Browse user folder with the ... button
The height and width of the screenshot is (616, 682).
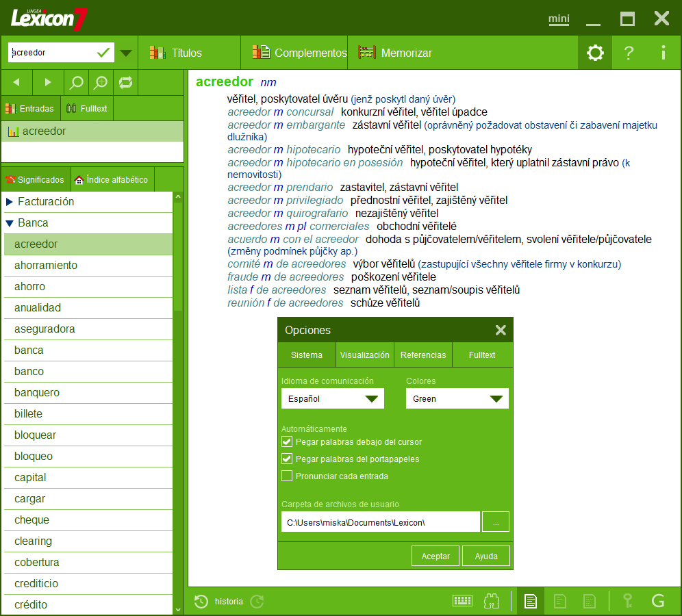coord(495,522)
